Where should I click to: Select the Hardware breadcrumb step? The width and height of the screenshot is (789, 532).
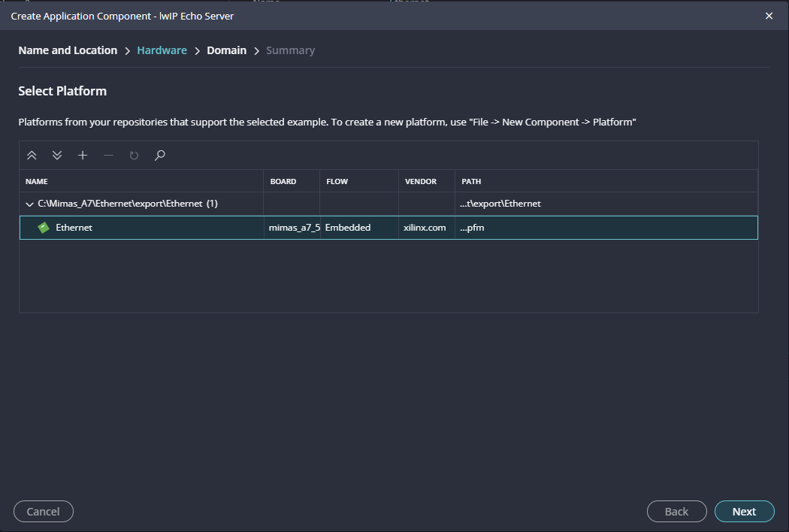click(x=162, y=50)
